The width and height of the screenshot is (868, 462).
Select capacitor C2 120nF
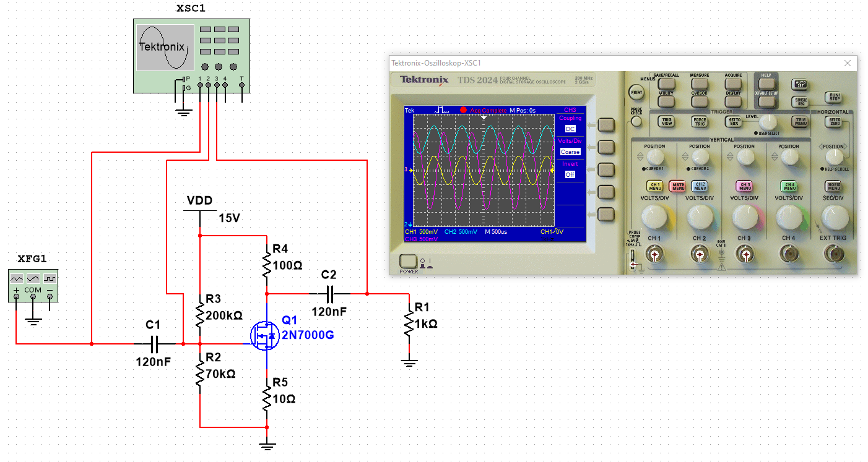(329, 293)
